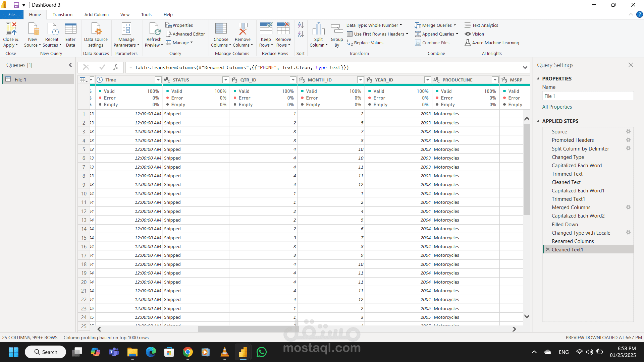
Task: Collapse the Queries pane
Action: (70, 65)
